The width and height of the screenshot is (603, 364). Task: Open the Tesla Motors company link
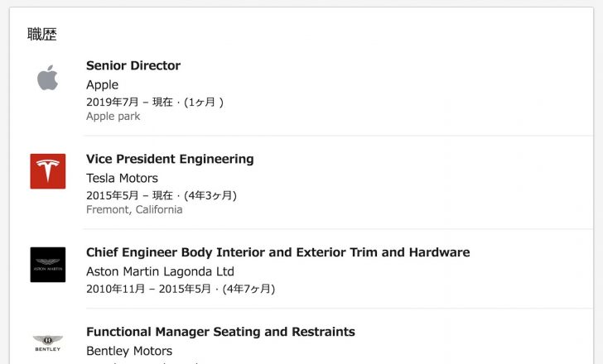pos(122,178)
